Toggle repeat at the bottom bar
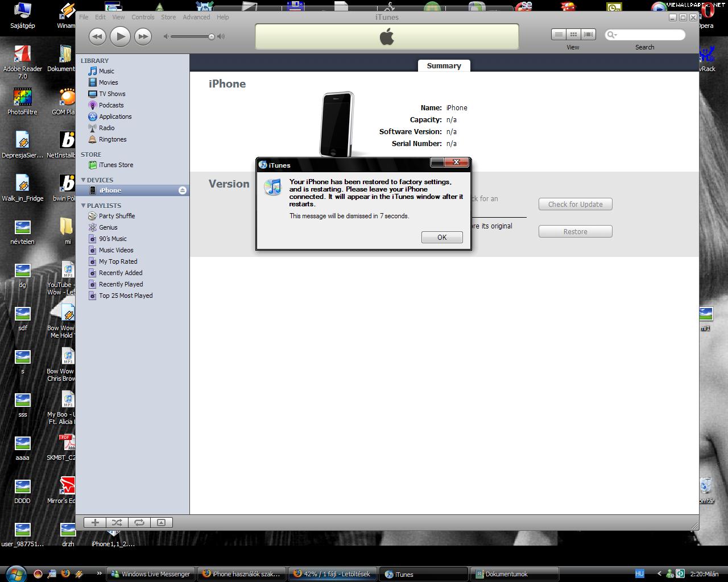728x582 pixels. click(x=139, y=522)
